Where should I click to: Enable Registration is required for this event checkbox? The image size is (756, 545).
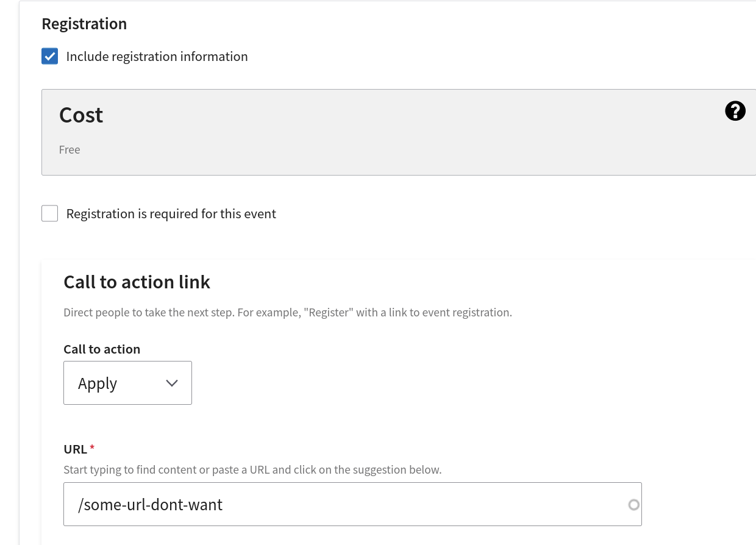50,214
